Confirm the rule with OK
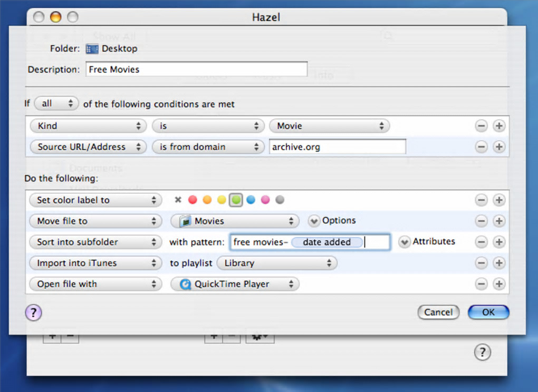Image resolution: width=538 pixels, height=392 pixels. pyautogui.click(x=488, y=312)
